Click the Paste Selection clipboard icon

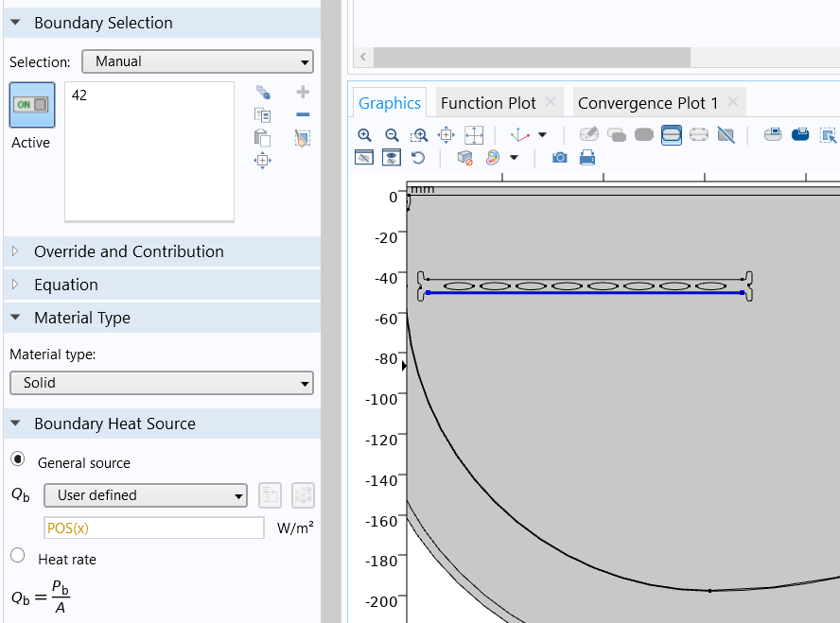263,138
